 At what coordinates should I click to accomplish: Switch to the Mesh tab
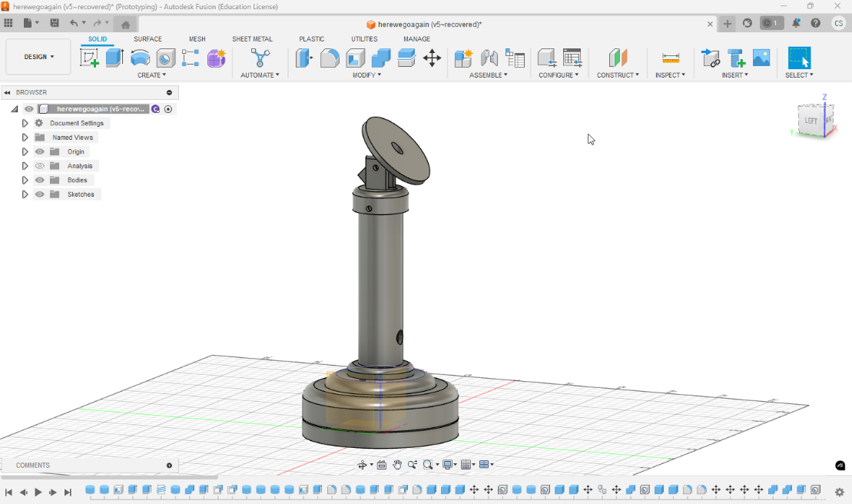click(x=197, y=39)
